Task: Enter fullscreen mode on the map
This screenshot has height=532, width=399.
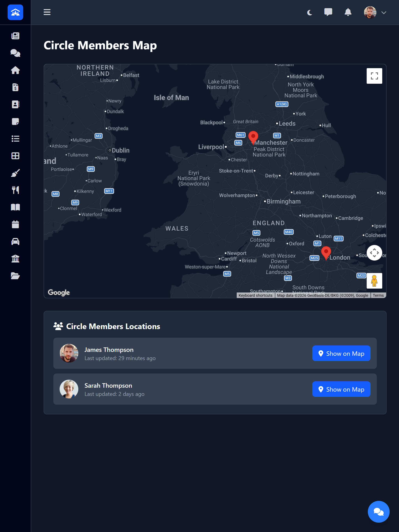Action: (x=374, y=76)
